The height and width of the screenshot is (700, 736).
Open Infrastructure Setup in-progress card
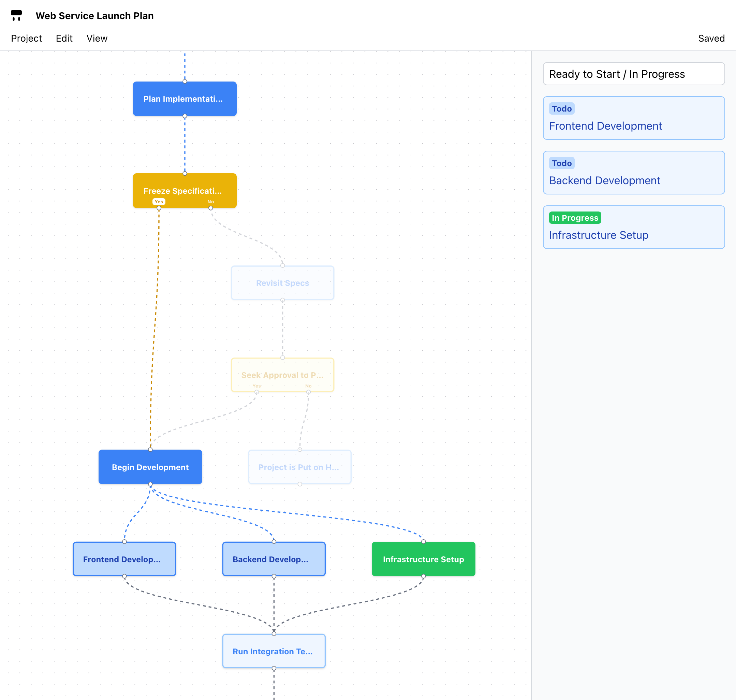coord(633,227)
